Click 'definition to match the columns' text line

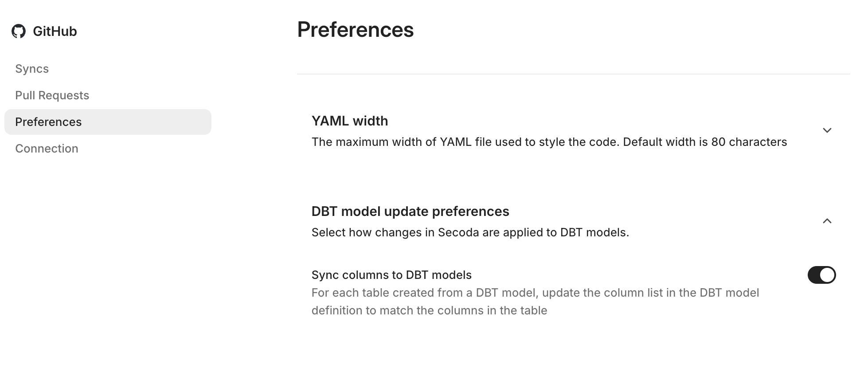click(x=429, y=310)
